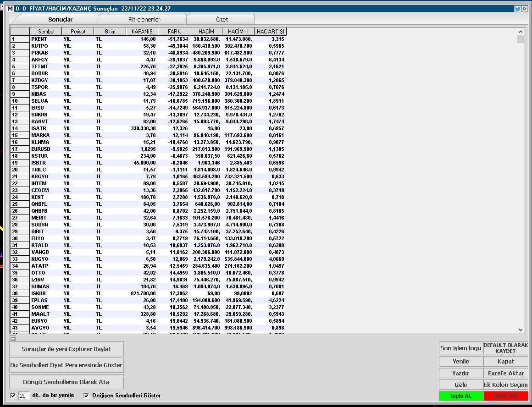Screen dimensions: 532x407
Task: Click the table scrollbar up arrow
Action: [521, 32]
